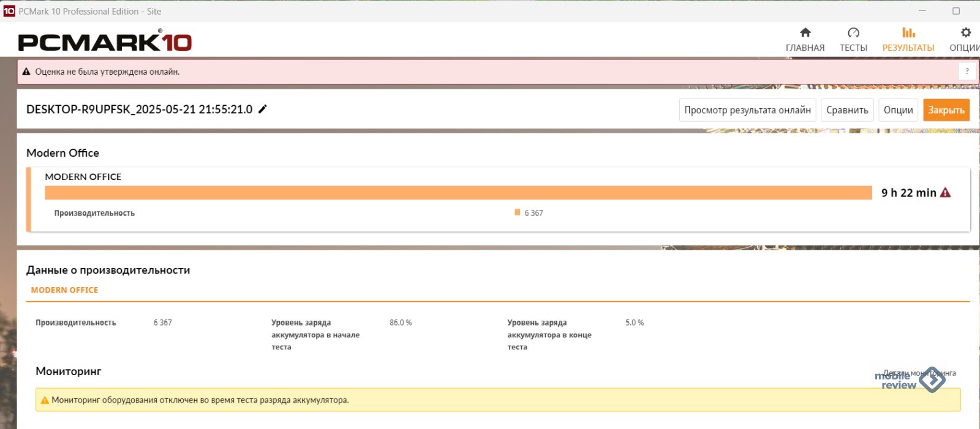Click the PCMark 10 app icon in title bar
Screen dimensions: 980x429
[9, 11]
